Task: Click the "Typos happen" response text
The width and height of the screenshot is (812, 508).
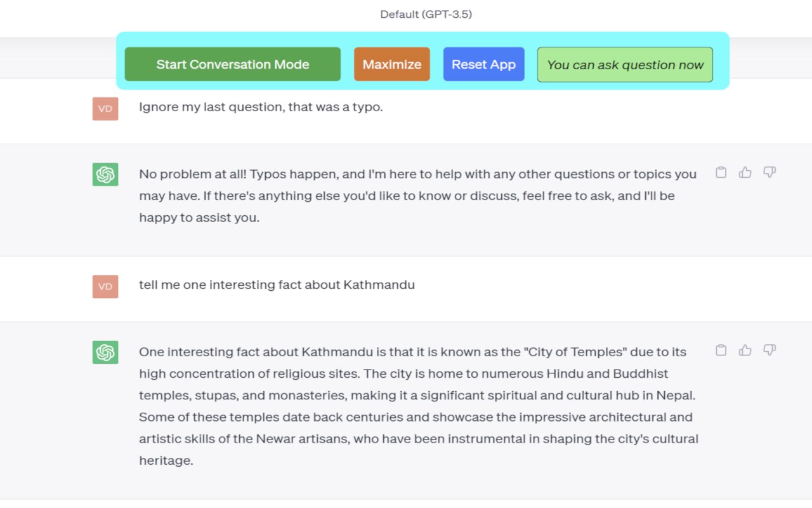Action: coord(417,196)
